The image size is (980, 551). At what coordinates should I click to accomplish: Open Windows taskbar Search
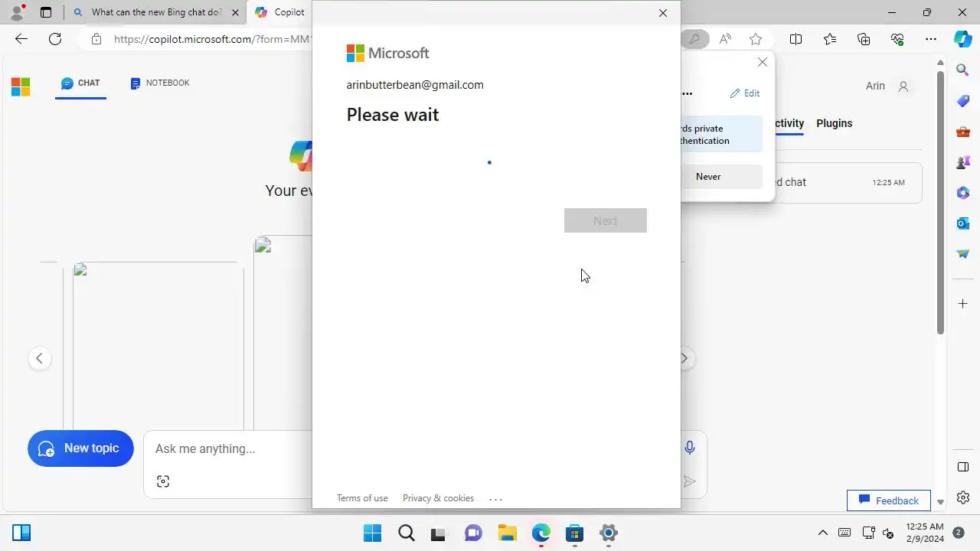407,533
